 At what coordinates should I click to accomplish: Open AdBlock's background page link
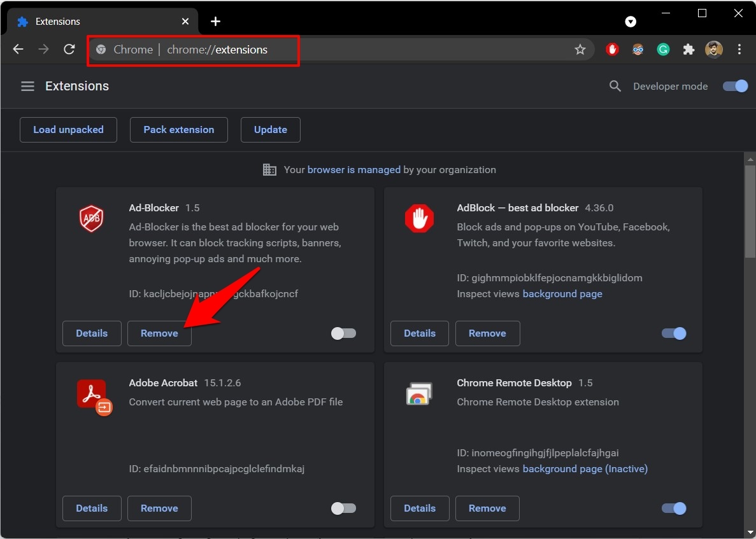tap(562, 294)
